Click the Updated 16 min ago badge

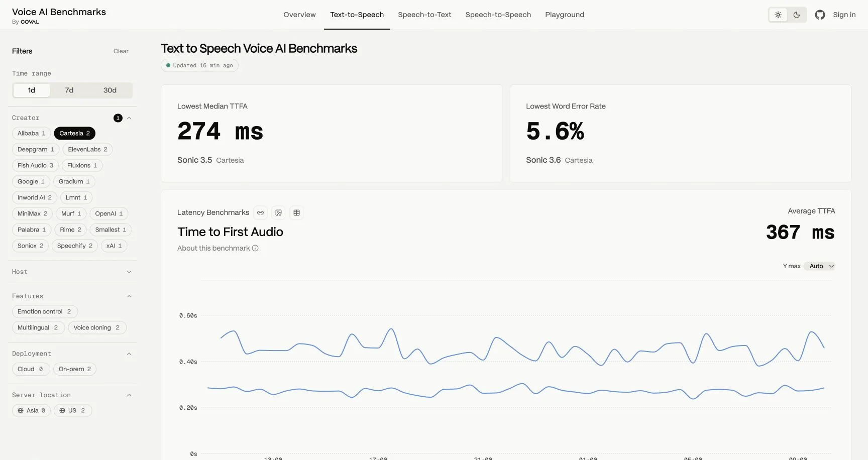tap(199, 65)
